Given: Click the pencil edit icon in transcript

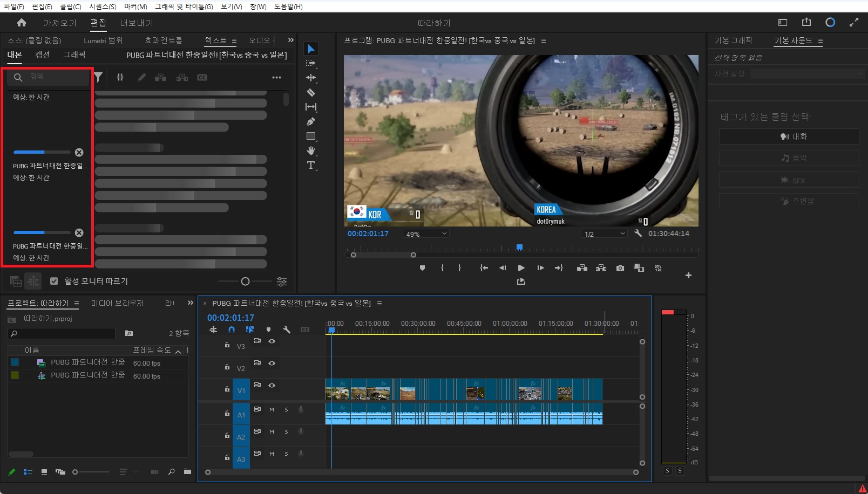Looking at the screenshot, I should pos(141,77).
